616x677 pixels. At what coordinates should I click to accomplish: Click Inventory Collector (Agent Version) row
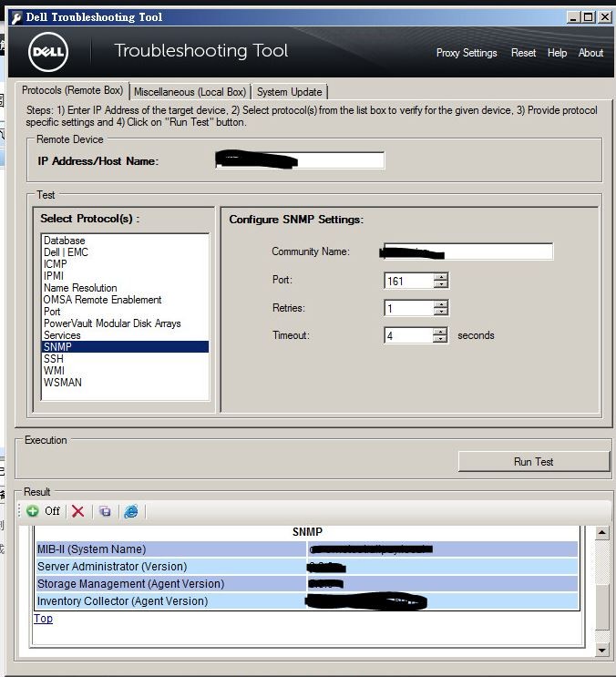(x=307, y=601)
